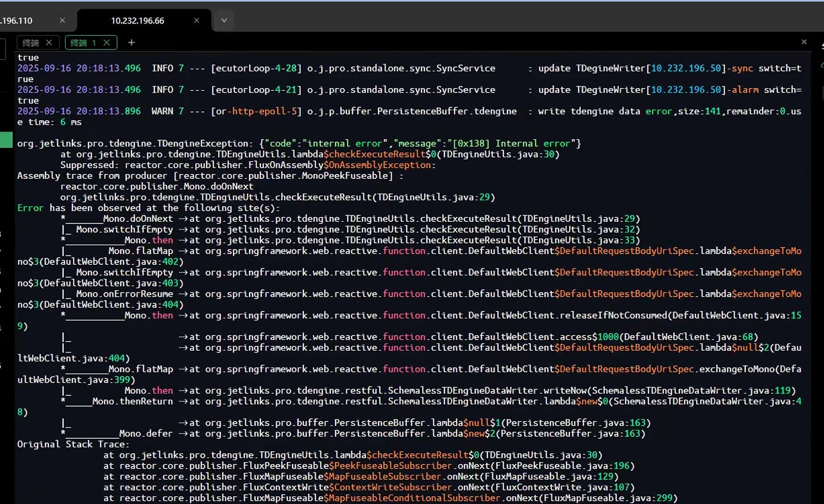This screenshot has height=504, width=824.
Task: Switch to the first 终端 terminal tab
Action: click(31, 42)
